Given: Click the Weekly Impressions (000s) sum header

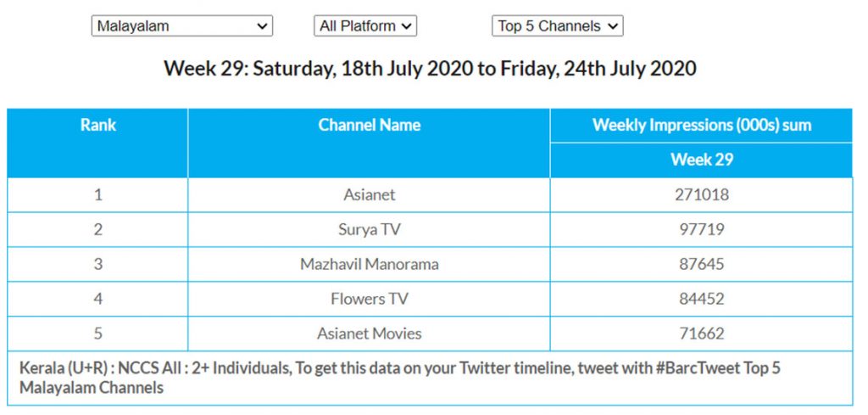Looking at the screenshot, I should coord(701,126).
